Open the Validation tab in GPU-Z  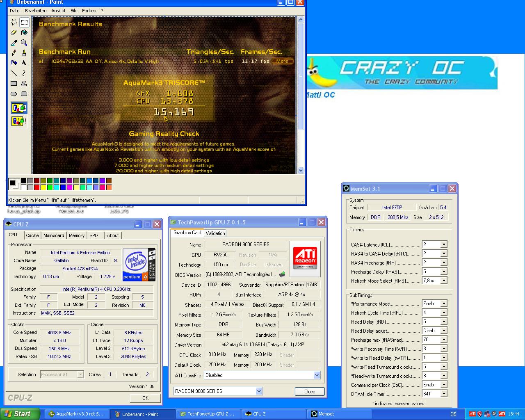pyautogui.click(x=215, y=233)
